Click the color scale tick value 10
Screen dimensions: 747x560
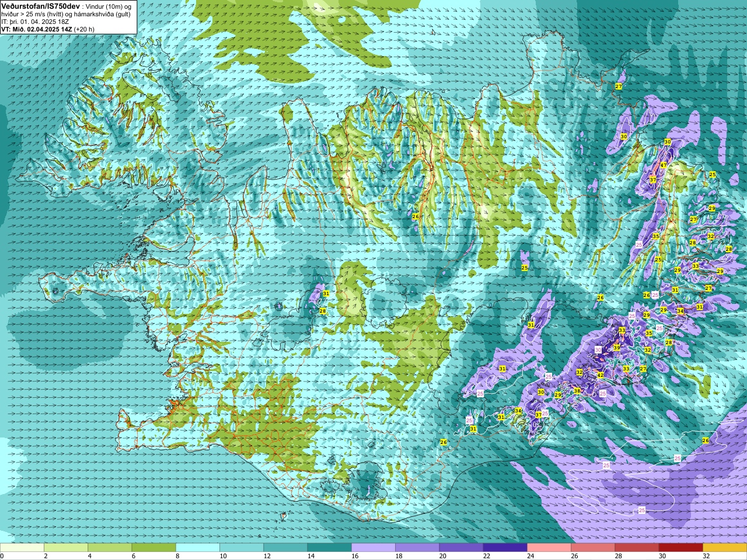pos(223,556)
